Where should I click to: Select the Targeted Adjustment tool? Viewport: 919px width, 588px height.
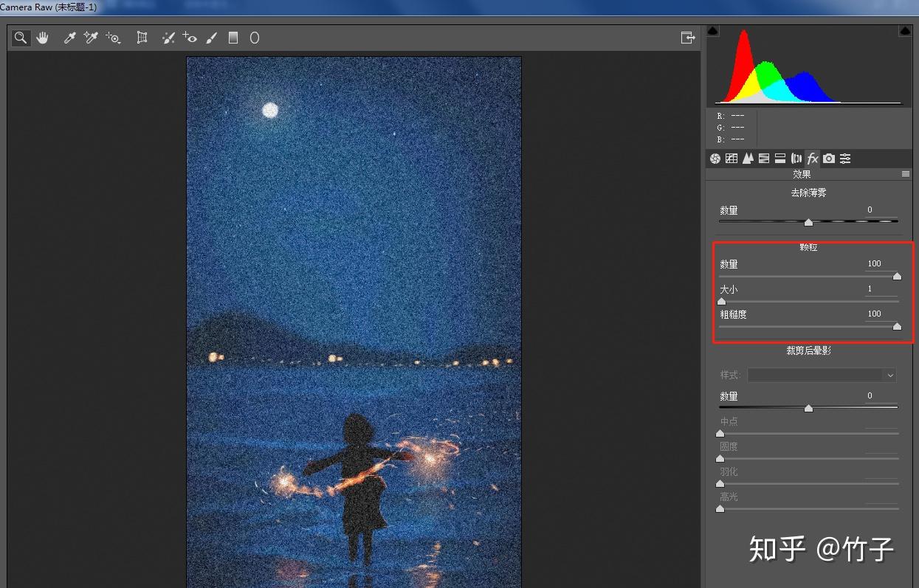pos(113,38)
